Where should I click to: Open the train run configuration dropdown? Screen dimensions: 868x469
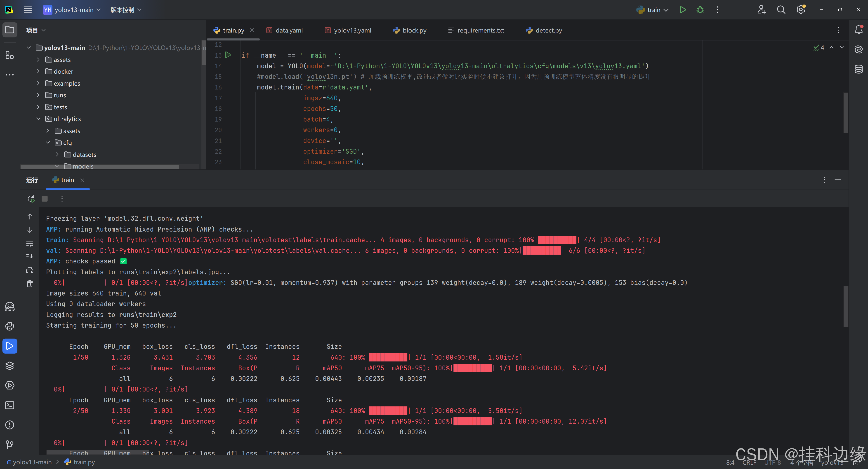coord(652,10)
